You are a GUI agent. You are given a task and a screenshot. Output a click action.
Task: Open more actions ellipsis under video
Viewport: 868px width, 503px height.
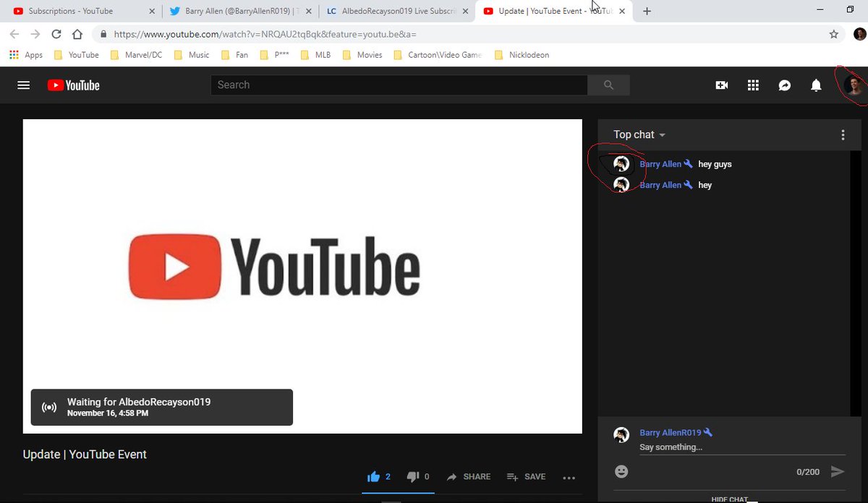(x=569, y=478)
